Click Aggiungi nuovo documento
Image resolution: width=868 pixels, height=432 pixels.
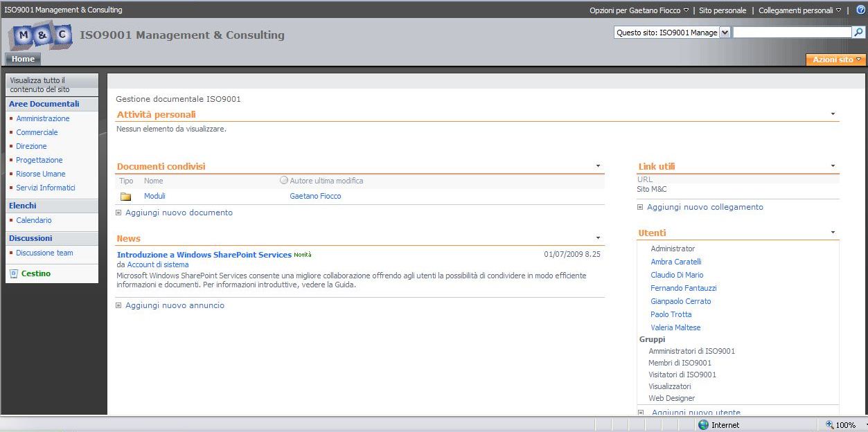[x=179, y=213]
